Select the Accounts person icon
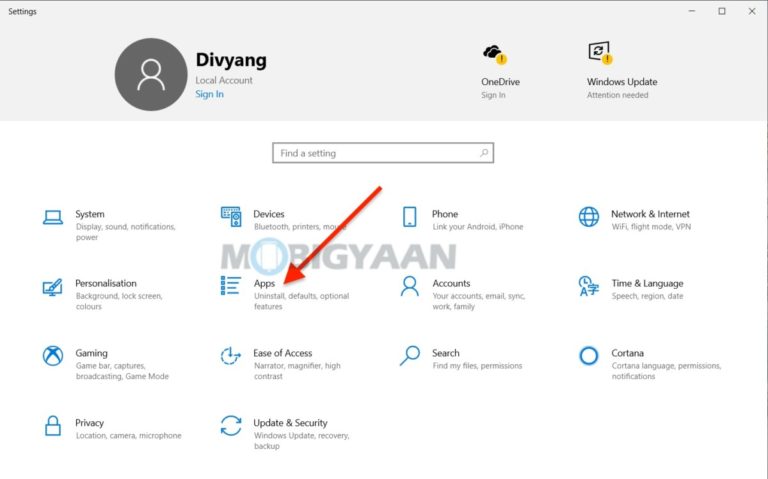The height and width of the screenshot is (479, 768). coord(409,286)
